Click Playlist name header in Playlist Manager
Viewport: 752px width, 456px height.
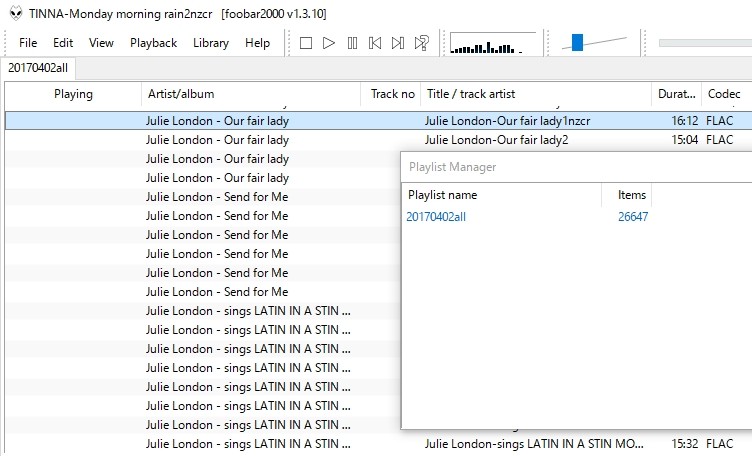pos(501,195)
